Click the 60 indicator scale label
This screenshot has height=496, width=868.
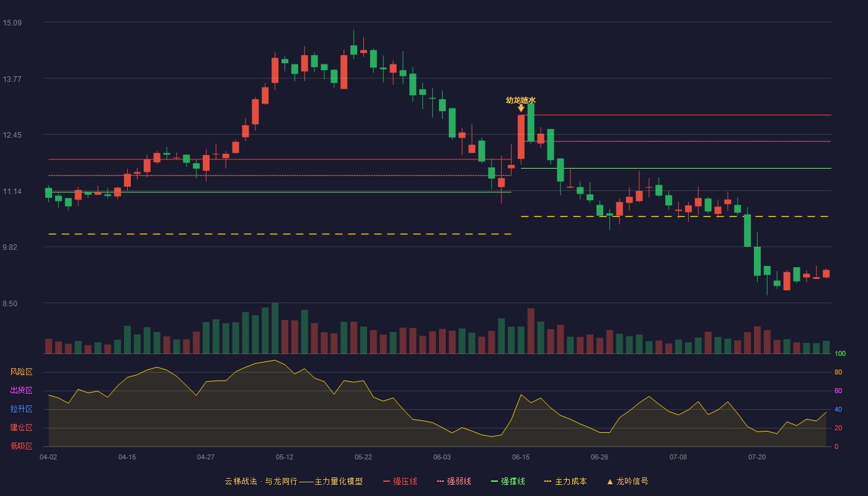(838, 391)
